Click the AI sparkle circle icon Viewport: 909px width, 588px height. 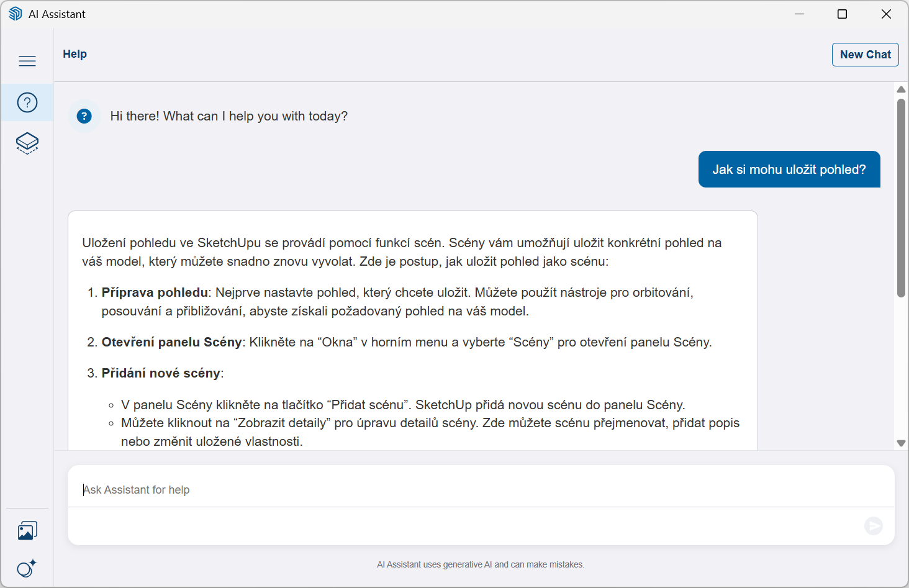click(x=27, y=568)
